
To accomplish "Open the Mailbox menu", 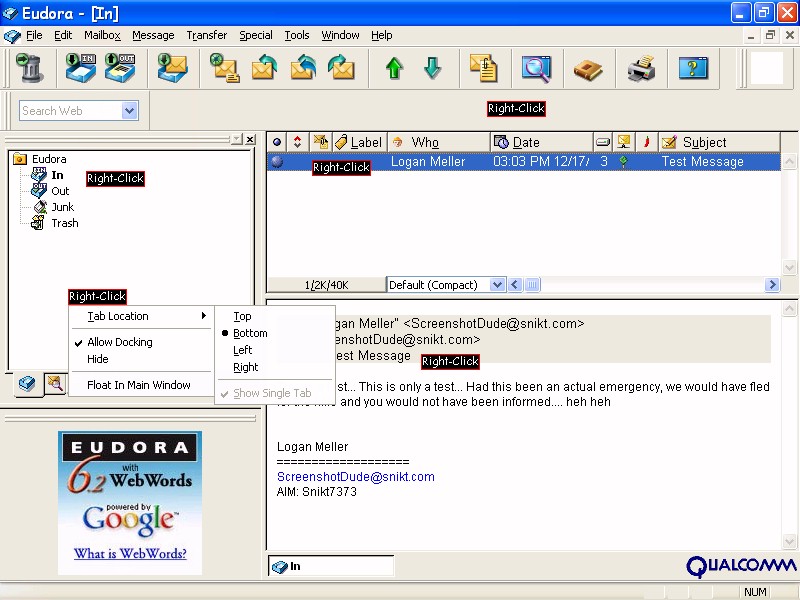I will tap(103, 35).
